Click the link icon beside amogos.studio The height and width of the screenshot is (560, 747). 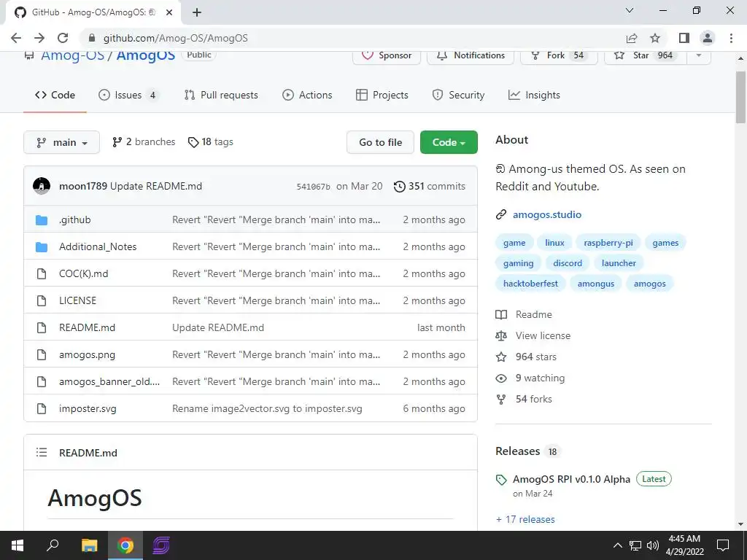(x=500, y=215)
